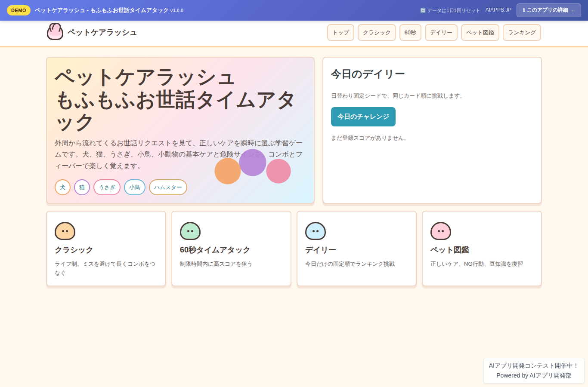
Task: Click the pink Pet Encyclopedia mascot icon
Action: coord(441,231)
